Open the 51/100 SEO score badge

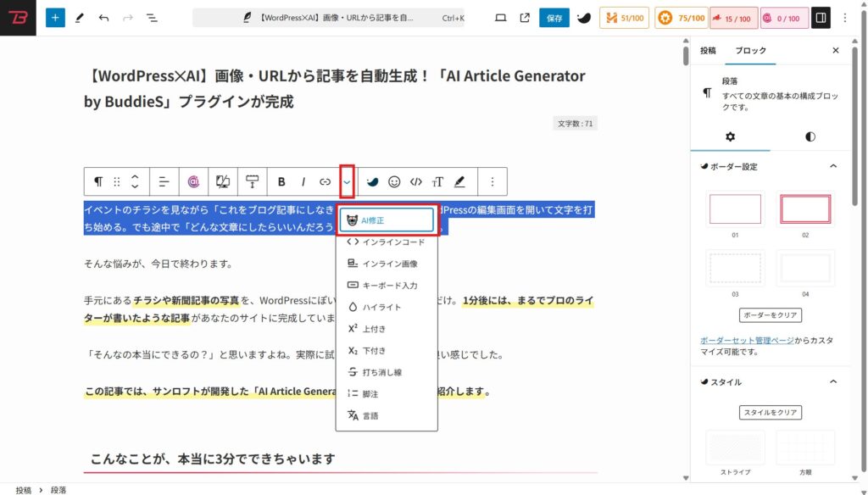tap(625, 18)
